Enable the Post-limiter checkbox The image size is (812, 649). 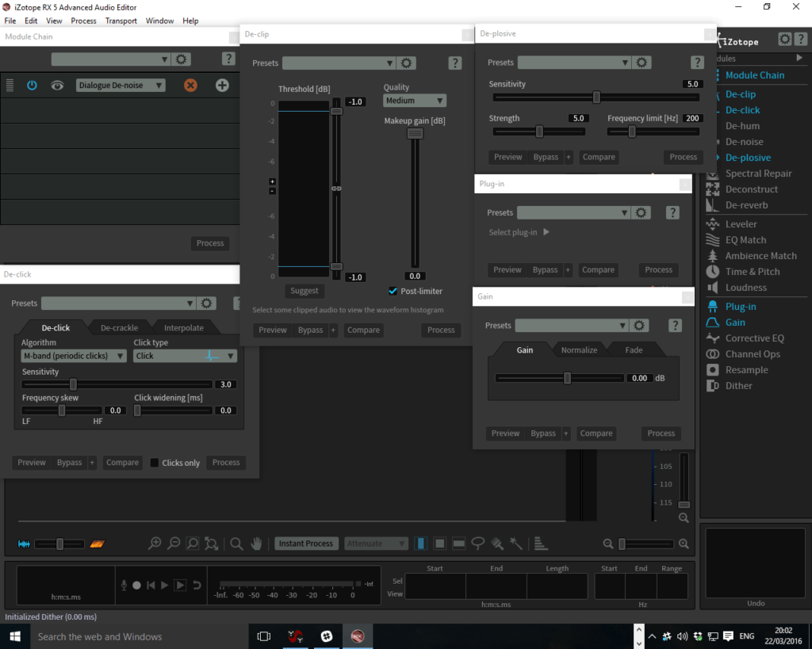393,291
